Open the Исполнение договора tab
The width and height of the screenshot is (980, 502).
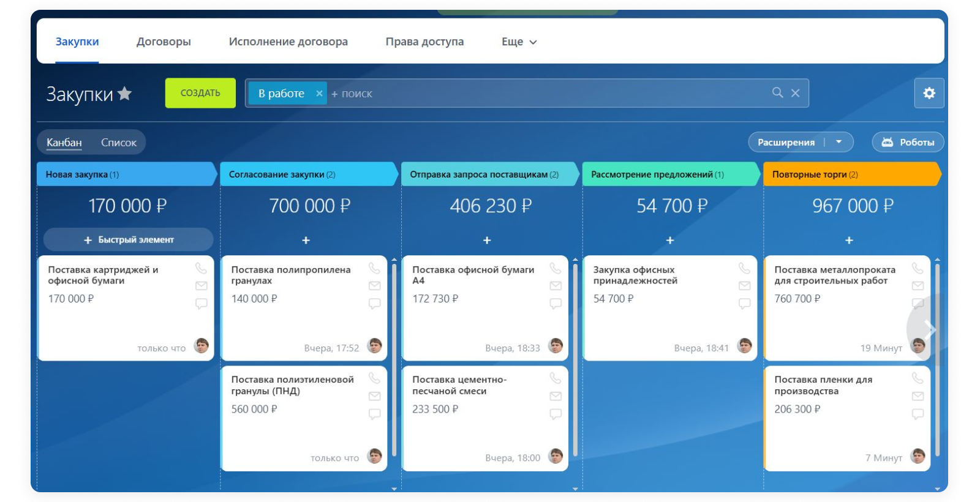pos(288,42)
